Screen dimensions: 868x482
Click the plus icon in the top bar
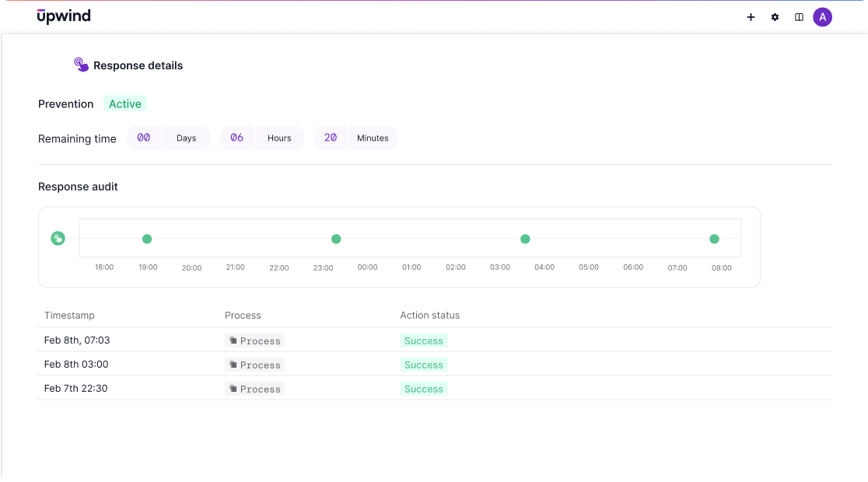pos(751,16)
